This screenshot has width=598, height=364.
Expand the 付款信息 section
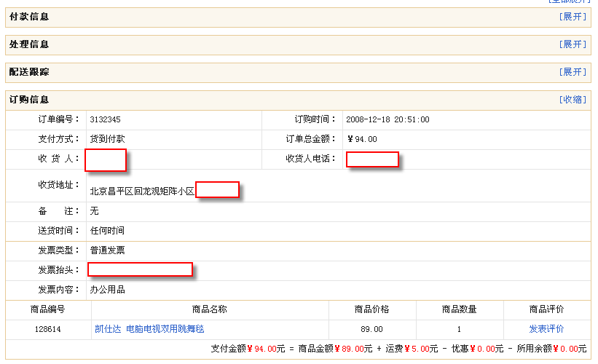coord(573,17)
